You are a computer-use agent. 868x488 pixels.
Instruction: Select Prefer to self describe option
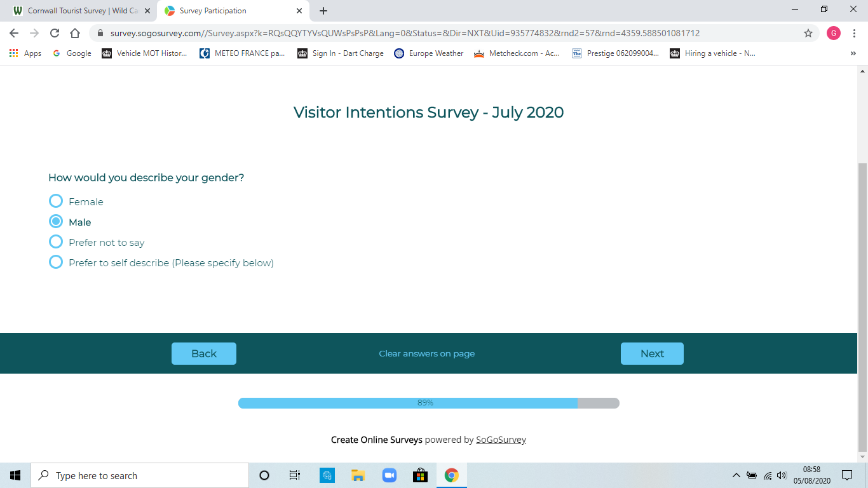coord(56,262)
